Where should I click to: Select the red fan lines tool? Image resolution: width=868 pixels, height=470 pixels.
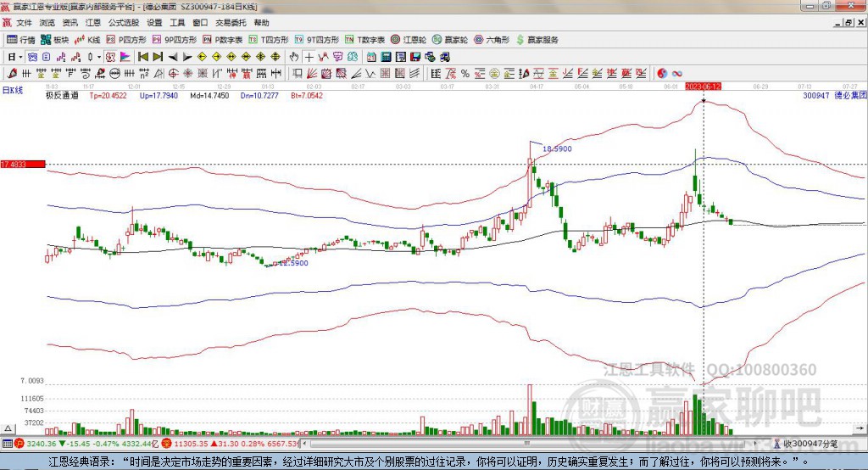pyautogui.click(x=312, y=73)
